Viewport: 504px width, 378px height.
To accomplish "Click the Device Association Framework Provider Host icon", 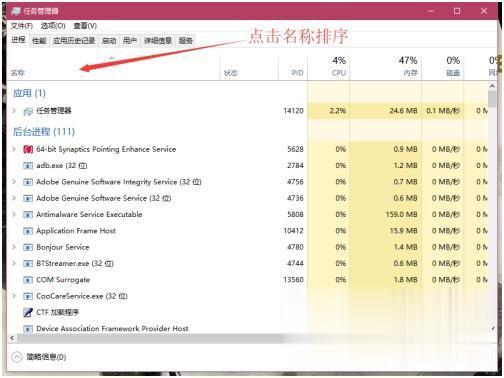I will click(x=28, y=329).
